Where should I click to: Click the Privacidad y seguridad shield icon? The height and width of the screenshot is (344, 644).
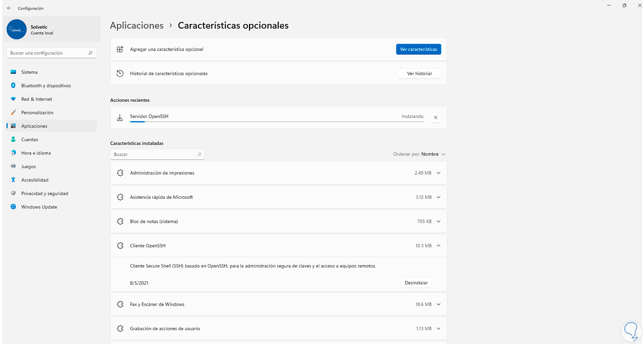tap(13, 193)
